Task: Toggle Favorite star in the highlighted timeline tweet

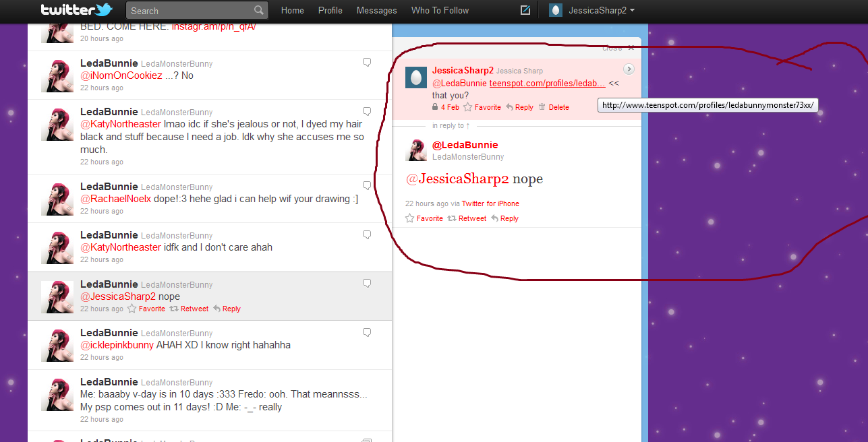Action: 132,309
